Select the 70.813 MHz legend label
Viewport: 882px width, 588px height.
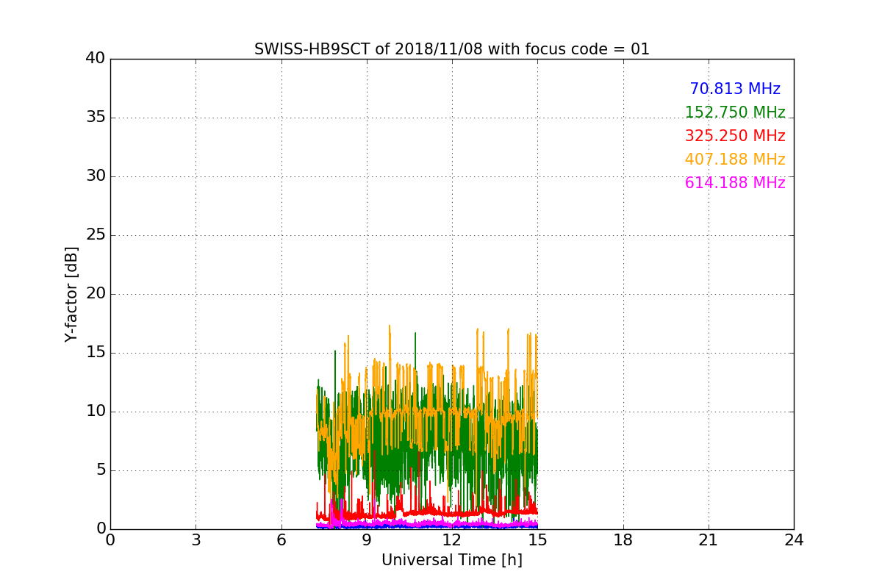point(735,89)
